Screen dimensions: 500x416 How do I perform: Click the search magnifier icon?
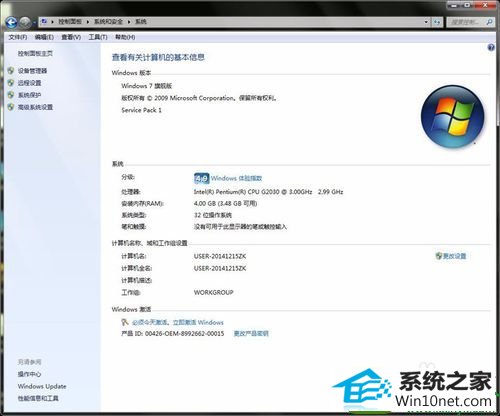coord(489,22)
